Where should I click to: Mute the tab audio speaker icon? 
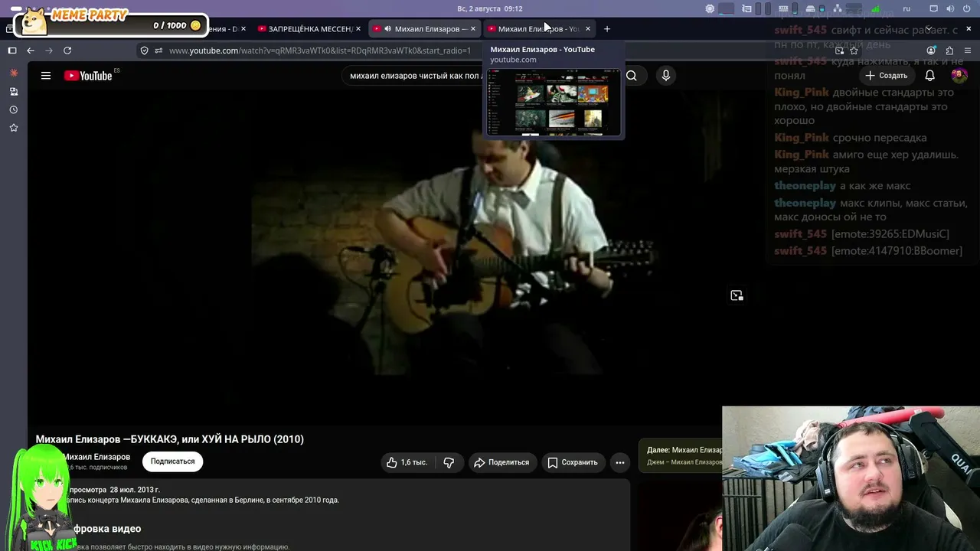(387, 29)
